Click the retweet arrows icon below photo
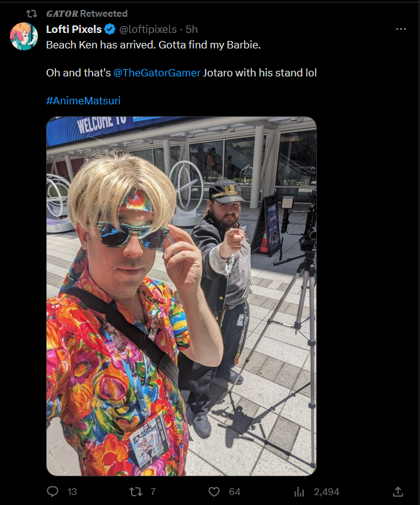This screenshot has width=420, height=505. click(x=135, y=491)
